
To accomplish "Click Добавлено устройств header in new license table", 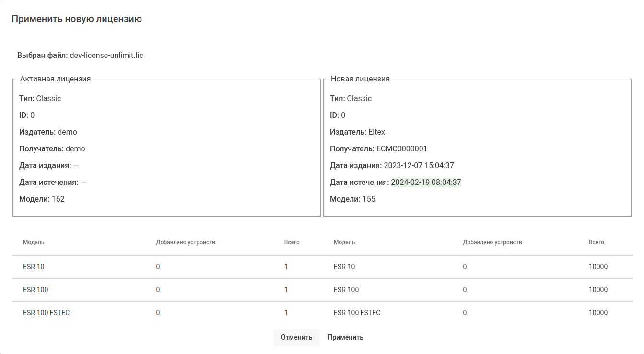I will click(492, 242).
